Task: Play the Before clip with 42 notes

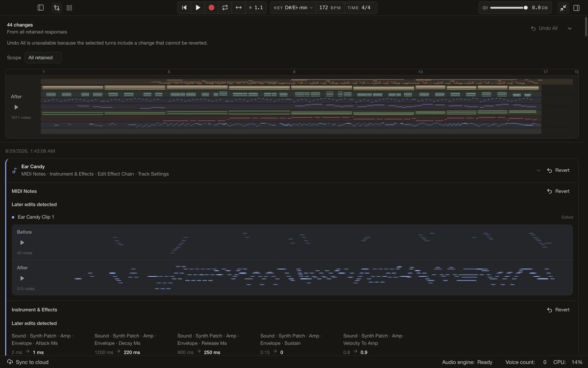Action: click(22, 242)
